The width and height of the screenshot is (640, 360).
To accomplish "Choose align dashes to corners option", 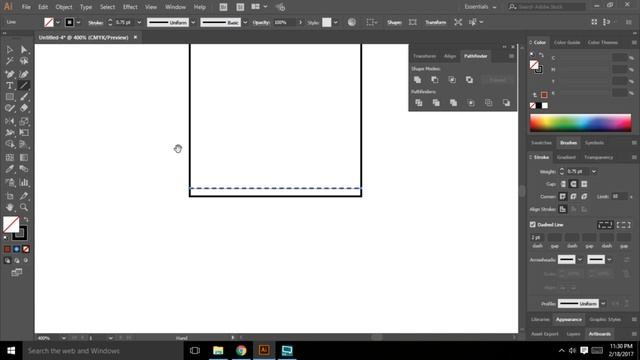I will 623,225.
